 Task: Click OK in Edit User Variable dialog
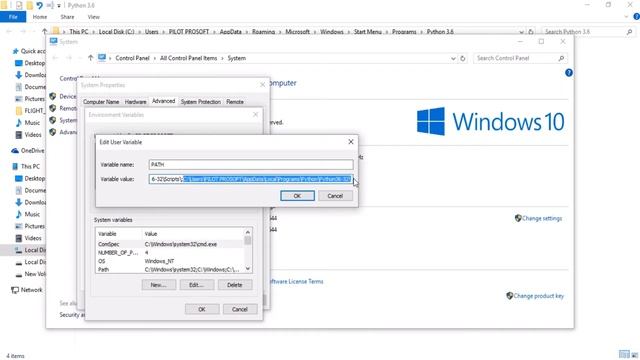(297, 196)
